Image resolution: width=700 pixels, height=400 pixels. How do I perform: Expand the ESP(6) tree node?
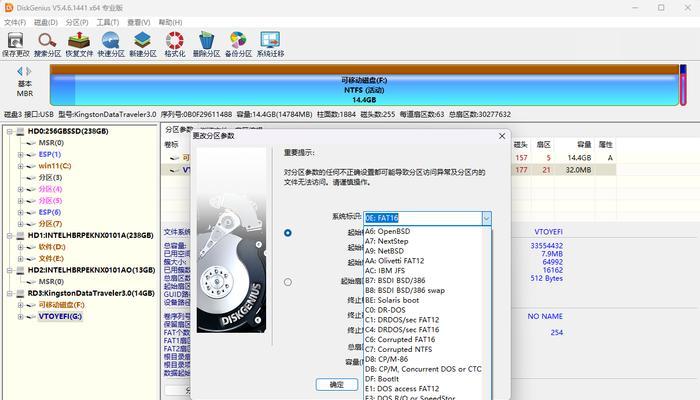[x=20, y=212]
